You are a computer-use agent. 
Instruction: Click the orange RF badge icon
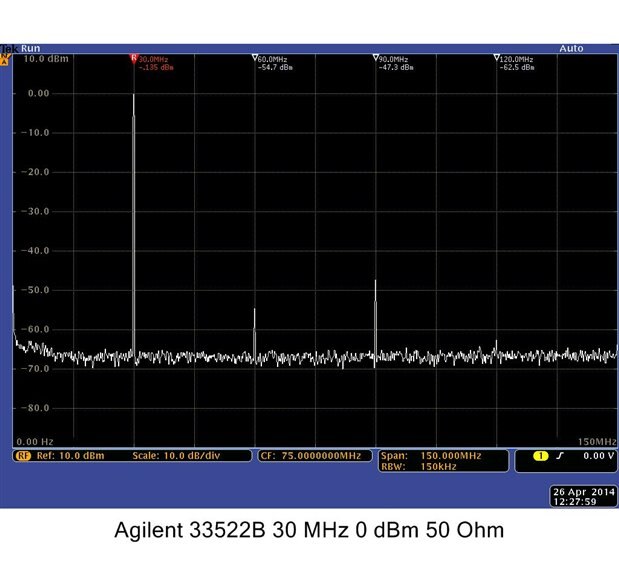point(23,456)
